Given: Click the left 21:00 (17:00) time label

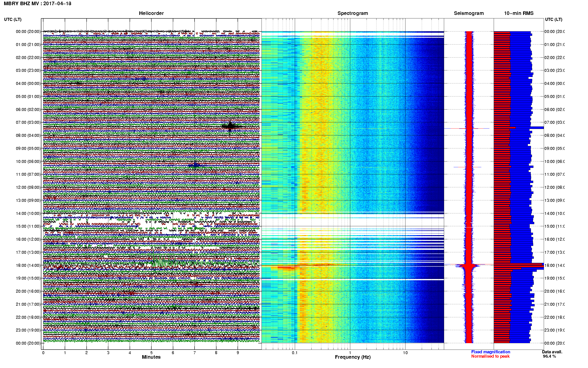Looking at the screenshot, I should (28, 304).
